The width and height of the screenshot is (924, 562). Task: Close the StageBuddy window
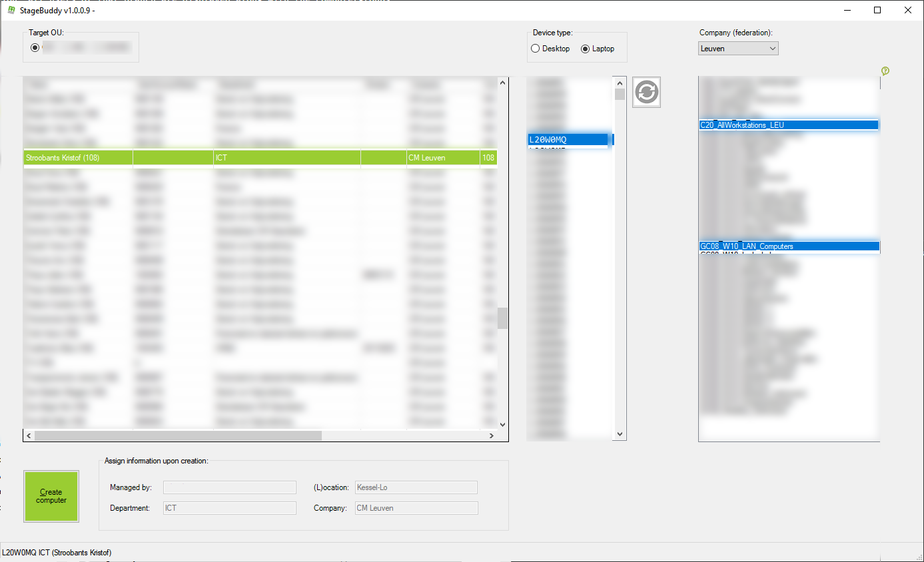pyautogui.click(x=908, y=10)
